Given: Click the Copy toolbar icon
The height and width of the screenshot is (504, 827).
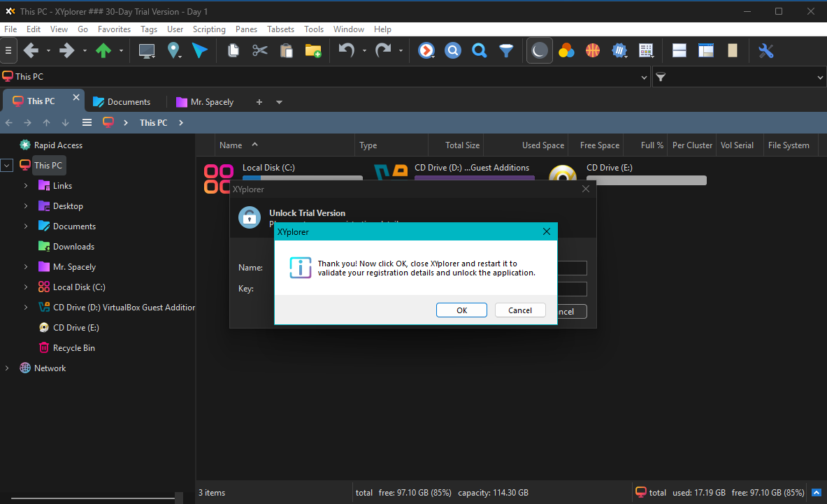Looking at the screenshot, I should pos(233,50).
